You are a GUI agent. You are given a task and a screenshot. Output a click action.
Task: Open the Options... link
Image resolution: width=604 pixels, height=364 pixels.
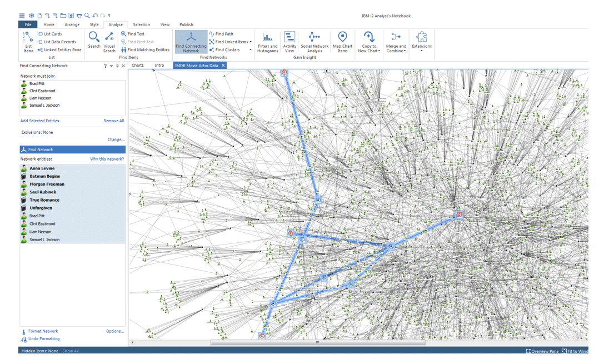pos(115,331)
